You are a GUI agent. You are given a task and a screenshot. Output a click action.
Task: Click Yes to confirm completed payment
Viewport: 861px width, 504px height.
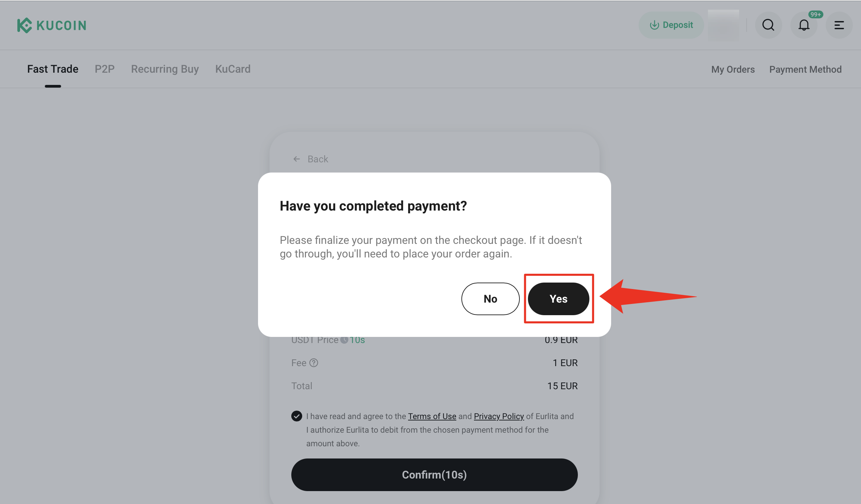pyautogui.click(x=558, y=299)
